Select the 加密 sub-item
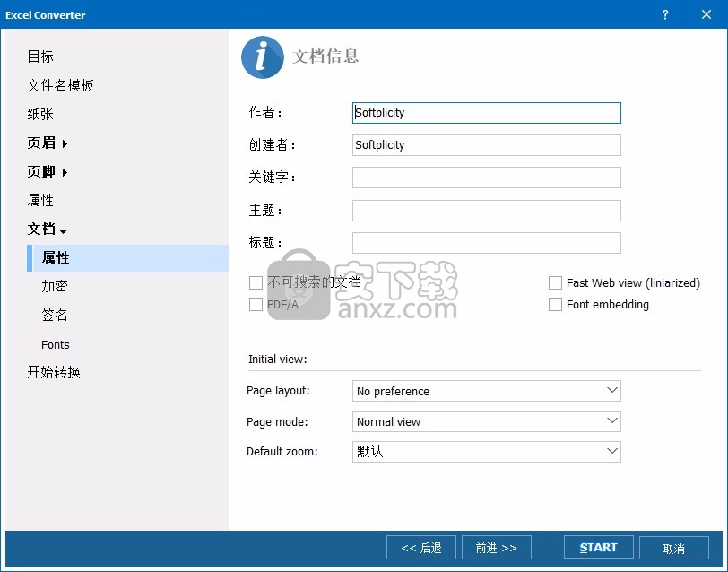This screenshot has height=572, width=728. [55, 287]
